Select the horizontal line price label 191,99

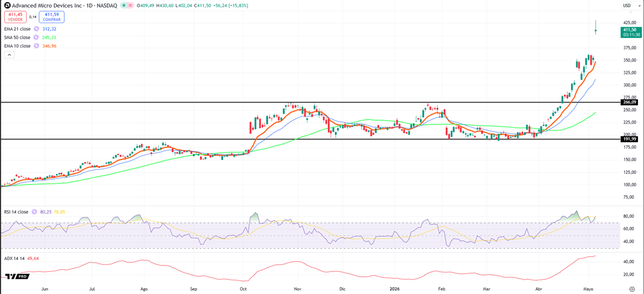629,139
